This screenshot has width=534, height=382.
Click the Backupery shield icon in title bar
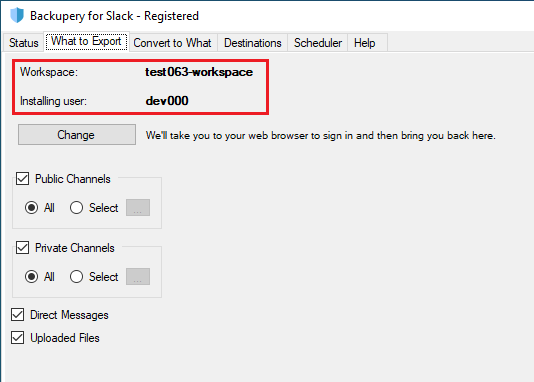(17, 15)
